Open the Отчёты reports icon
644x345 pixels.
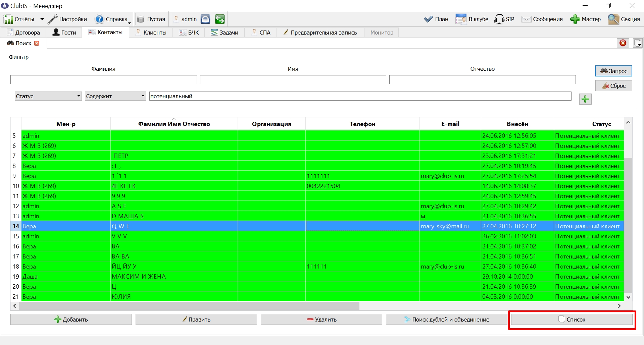[x=8, y=19]
